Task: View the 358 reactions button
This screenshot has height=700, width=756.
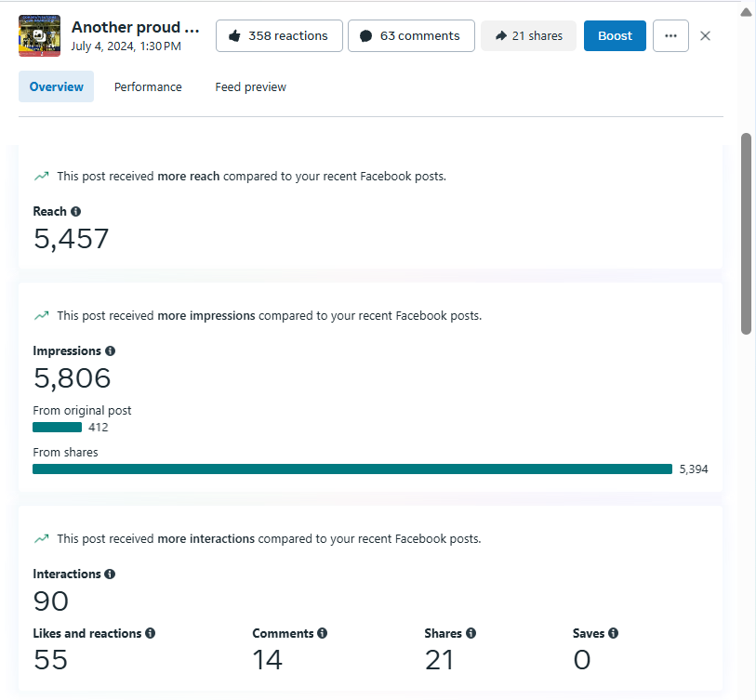Action: [x=279, y=36]
